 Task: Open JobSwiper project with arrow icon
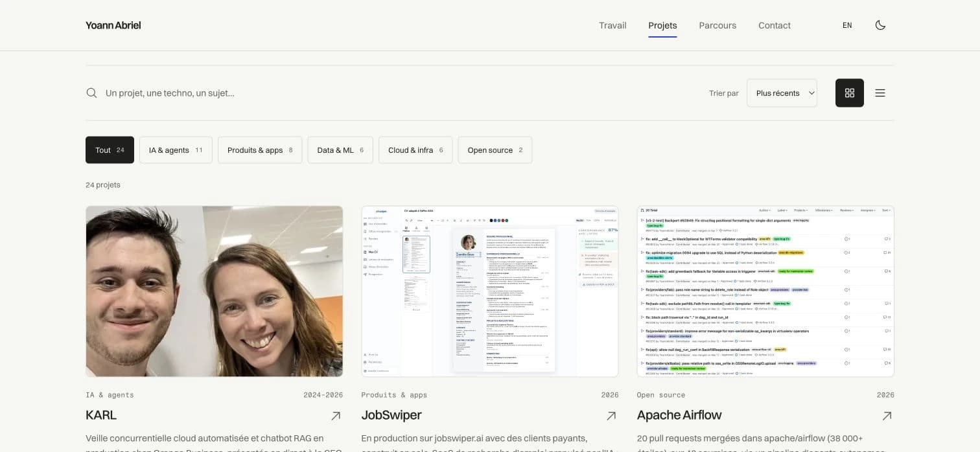pyautogui.click(x=611, y=416)
